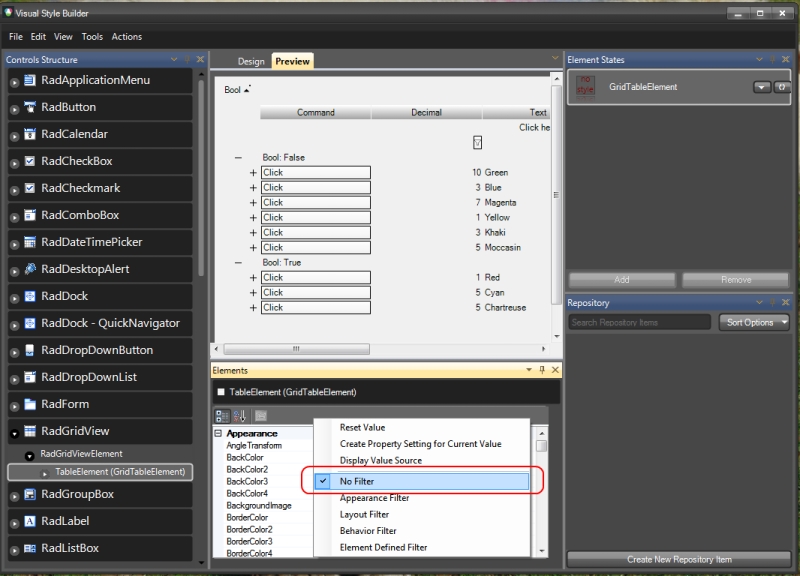Open Property Pages icon in property grid
Screen dimensions: 800x576
[261, 416]
